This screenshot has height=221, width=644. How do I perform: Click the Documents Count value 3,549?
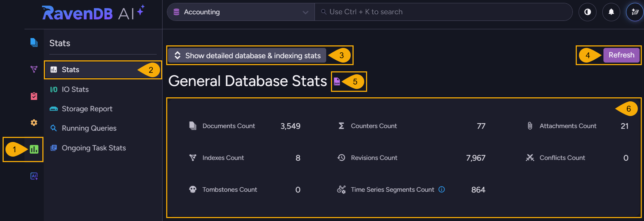290,126
